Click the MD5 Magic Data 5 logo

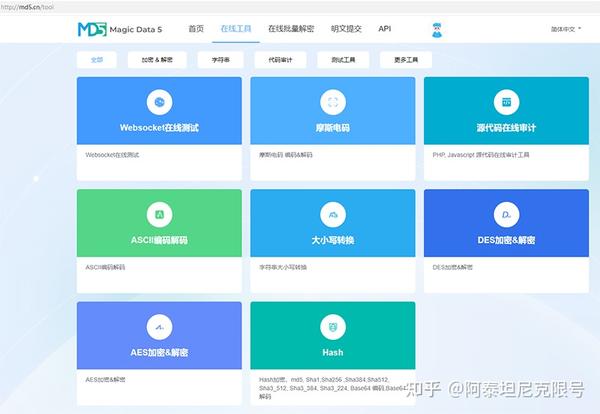tap(120, 29)
